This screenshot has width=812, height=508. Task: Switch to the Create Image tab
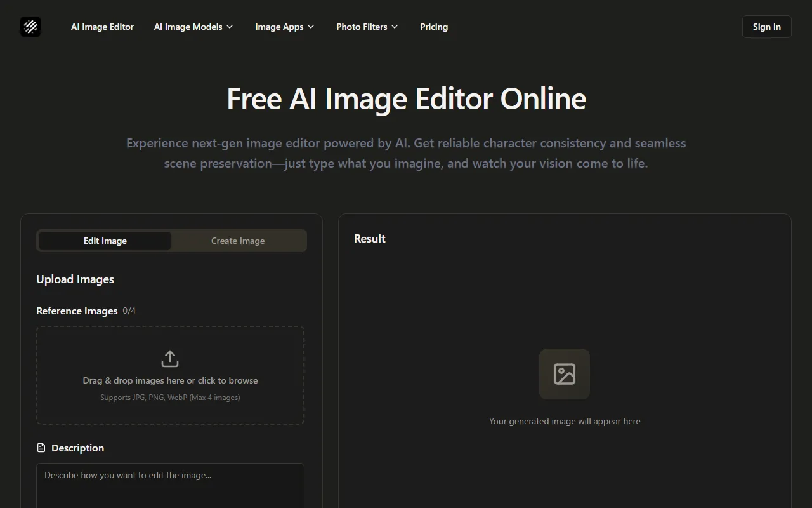coord(238,241)
